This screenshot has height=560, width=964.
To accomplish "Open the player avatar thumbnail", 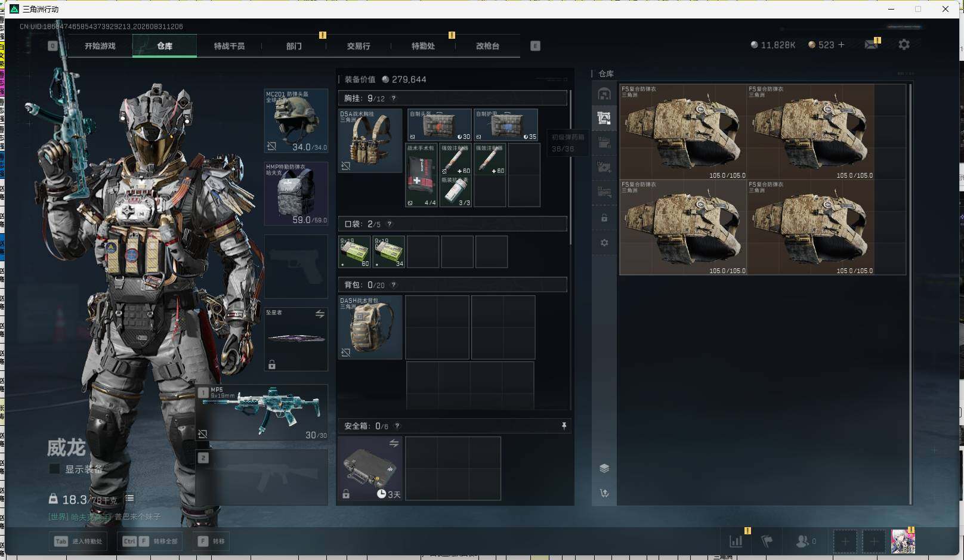I will click(x=903, y=542).
